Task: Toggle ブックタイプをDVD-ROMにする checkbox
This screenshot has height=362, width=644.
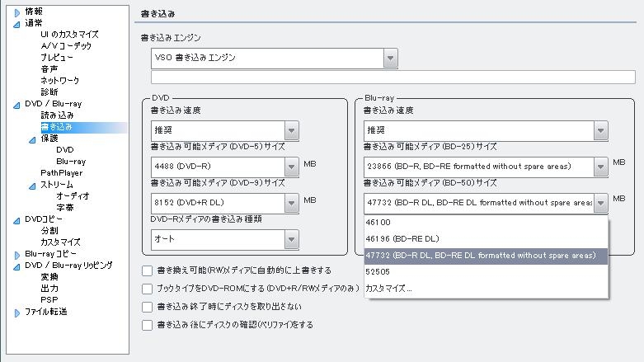Action: (x=147, y=289)
